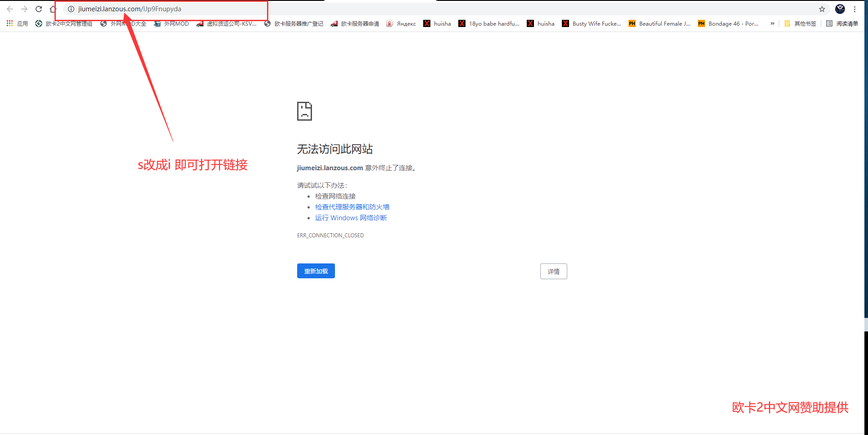Open the 其他书签 folder
Screen dimensions: 868x435
pyautogui.click(x=800, y=23)
